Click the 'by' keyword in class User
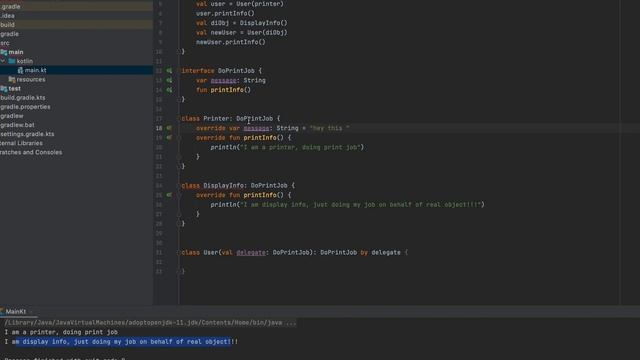640x360 pixels. click(x=364, y=253)
